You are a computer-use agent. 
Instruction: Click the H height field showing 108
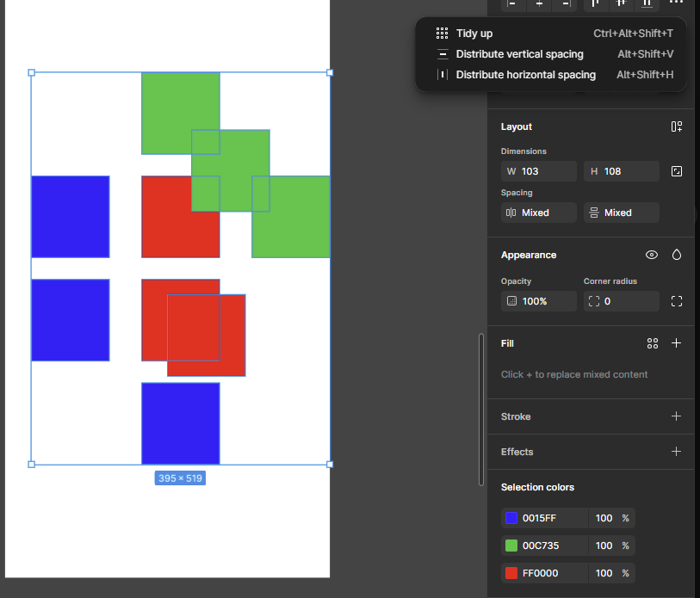click(622, 171)
